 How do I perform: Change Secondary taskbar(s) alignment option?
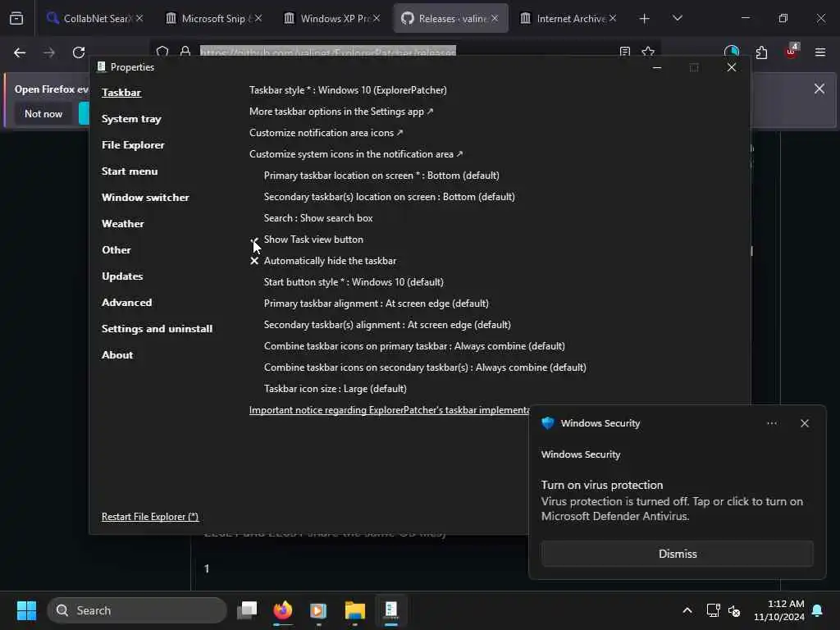(387, 325)
